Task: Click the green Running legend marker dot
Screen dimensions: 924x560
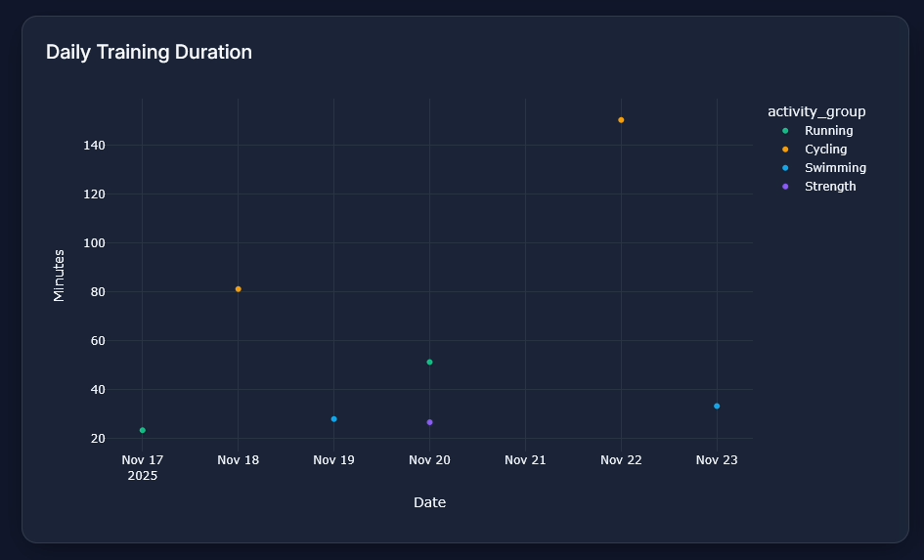Action: point(785,131)
